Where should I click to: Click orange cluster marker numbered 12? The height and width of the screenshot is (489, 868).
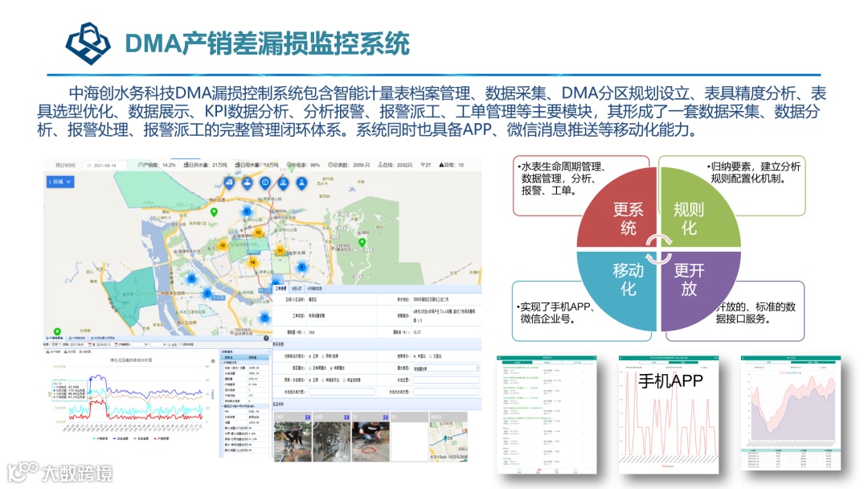[x=223, y=245]
